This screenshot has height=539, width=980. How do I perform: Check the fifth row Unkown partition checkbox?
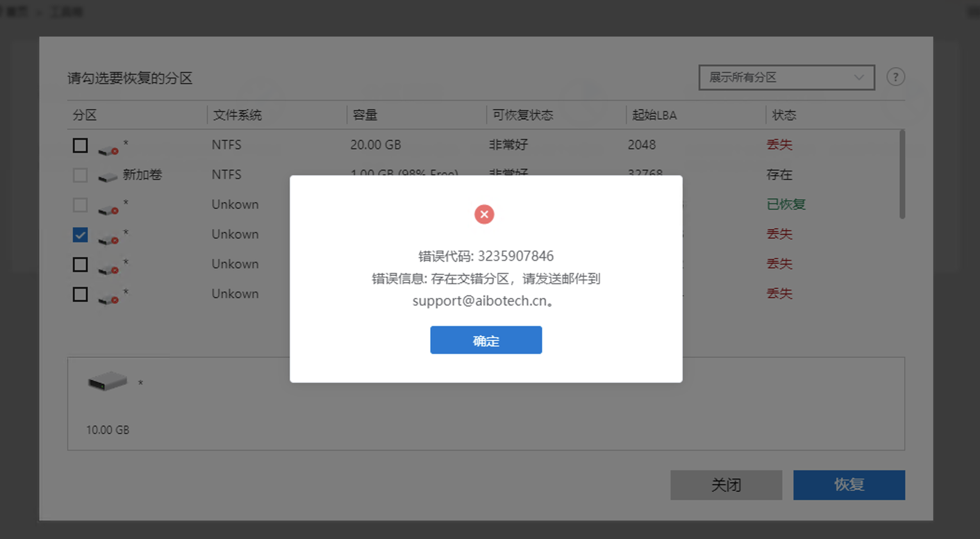[80, 264]
